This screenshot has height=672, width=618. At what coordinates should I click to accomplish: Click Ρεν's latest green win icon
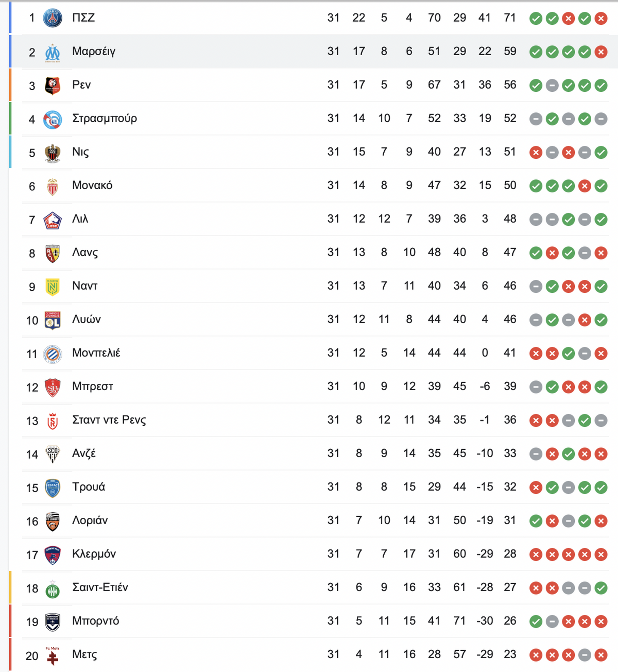point(600,86)
